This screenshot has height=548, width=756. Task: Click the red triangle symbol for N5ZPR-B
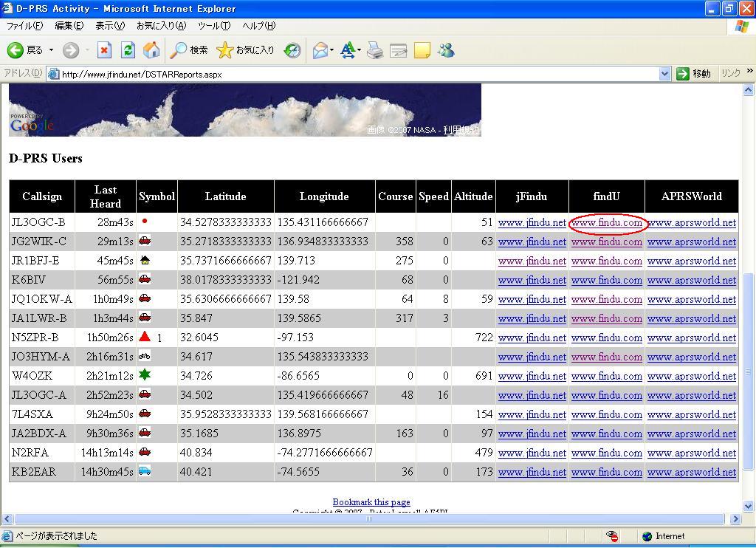(145, 337)
